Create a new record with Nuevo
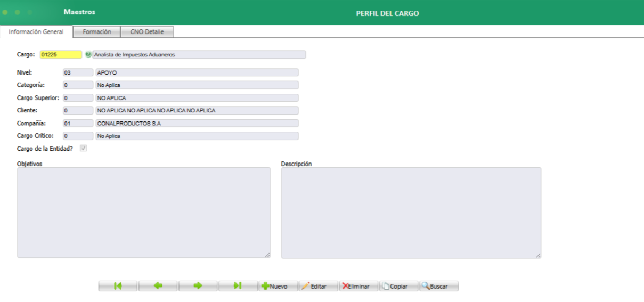Image resolution: width=644 pixels, height=302 pixels. [x=278, y=286]
